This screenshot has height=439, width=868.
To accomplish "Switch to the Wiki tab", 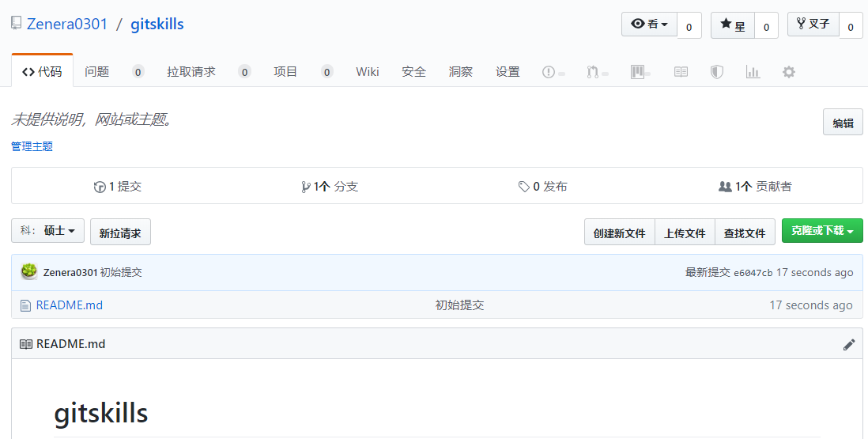I will [368, 71].
